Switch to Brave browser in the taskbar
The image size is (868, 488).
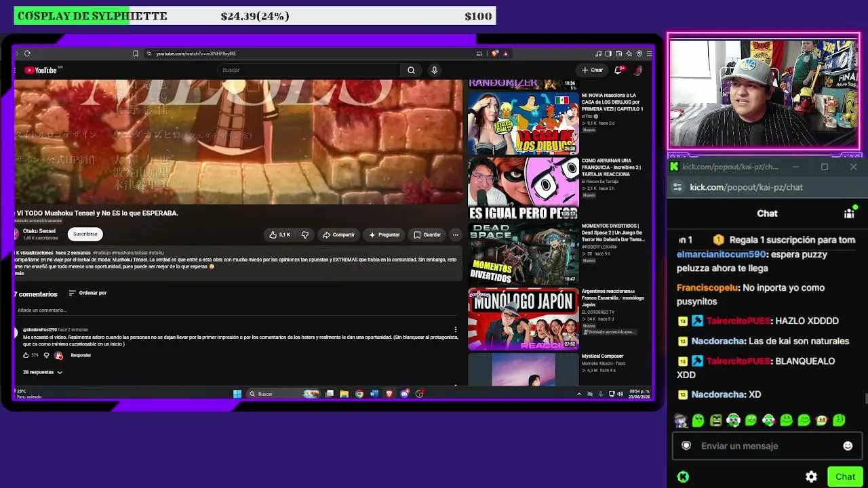click(389, 394)
